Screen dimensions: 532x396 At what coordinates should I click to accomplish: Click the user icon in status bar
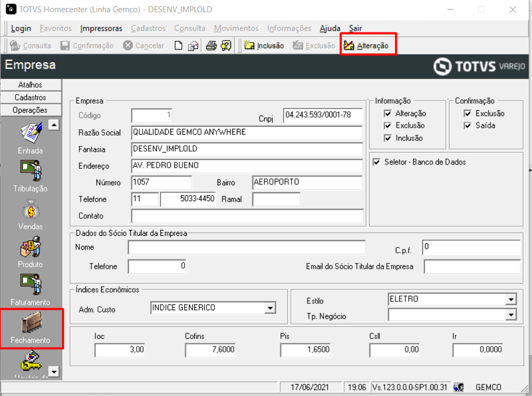459,387
